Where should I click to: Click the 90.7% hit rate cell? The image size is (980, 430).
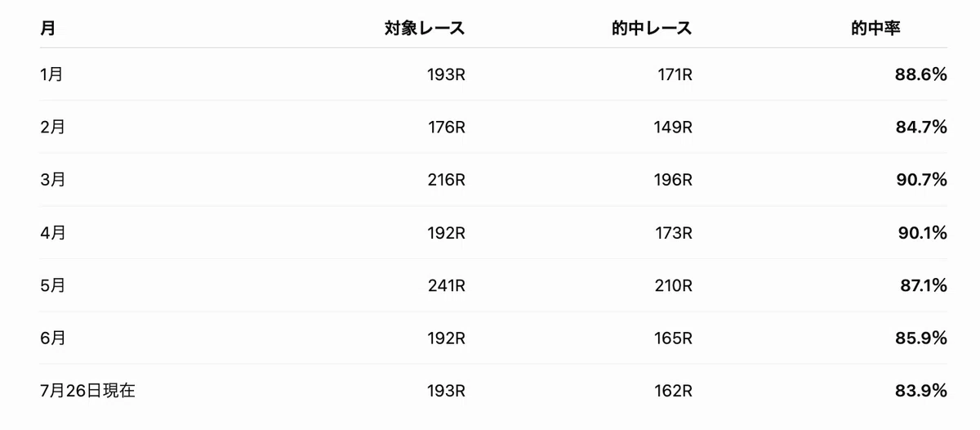(921, 180)
